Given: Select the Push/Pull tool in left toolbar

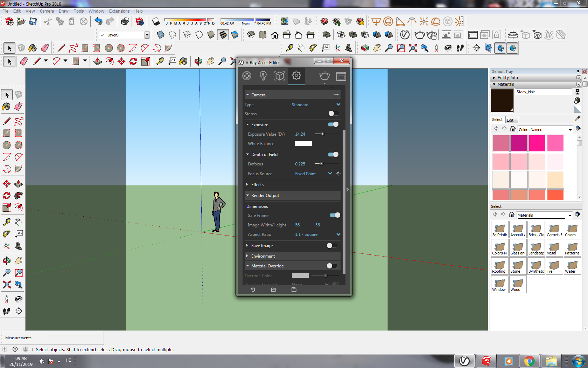Looking at the screenshot, I should click(19, 184).
